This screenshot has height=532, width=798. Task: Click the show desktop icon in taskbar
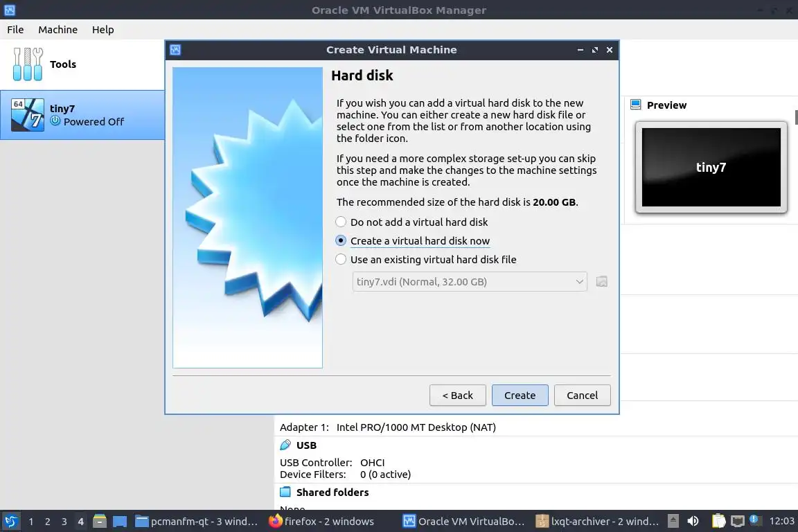coord(120,522)
